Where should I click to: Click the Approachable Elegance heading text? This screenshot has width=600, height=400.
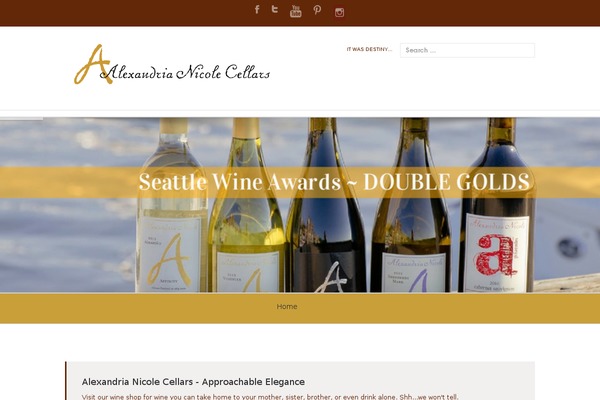point(193,382)
